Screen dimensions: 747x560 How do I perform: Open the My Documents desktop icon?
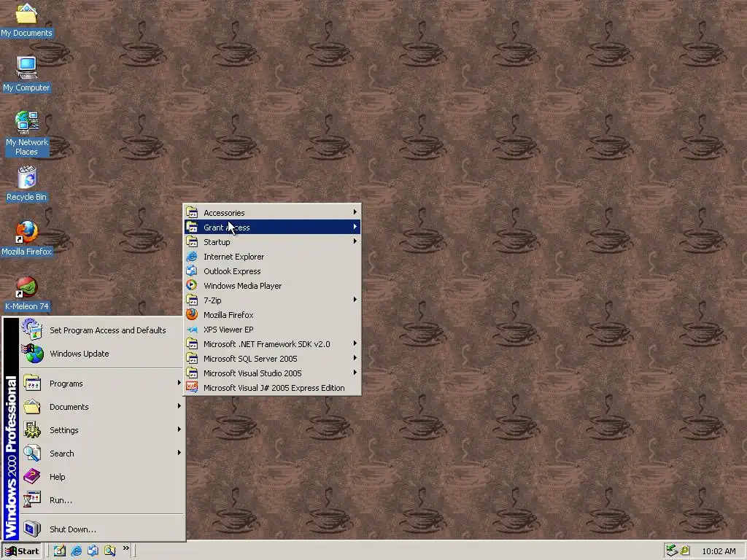(x=26, y=20)
